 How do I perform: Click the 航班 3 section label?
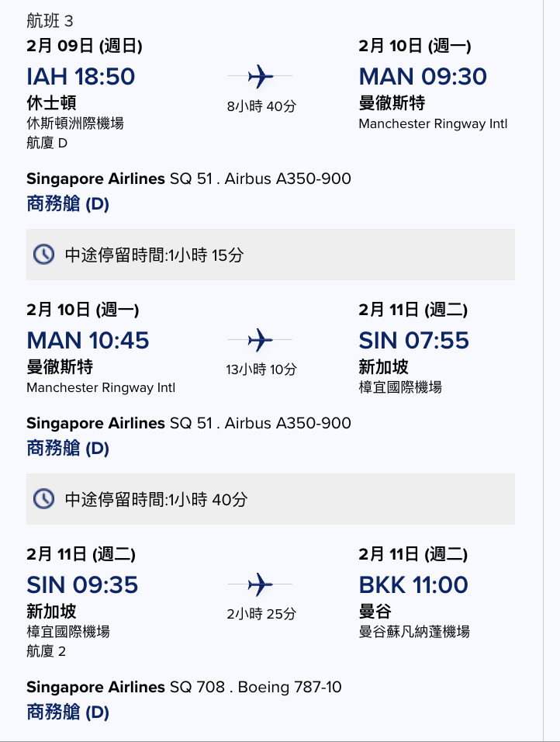pos(50,21)
